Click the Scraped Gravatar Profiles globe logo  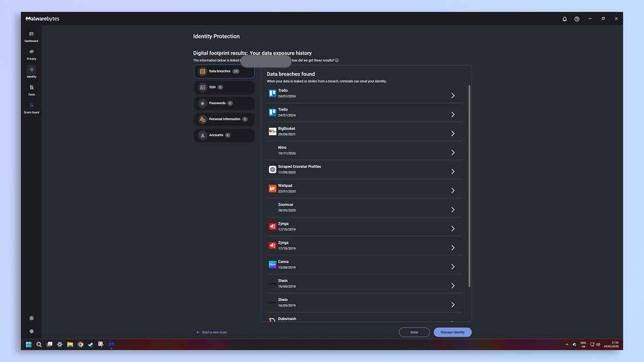[272, 169]
